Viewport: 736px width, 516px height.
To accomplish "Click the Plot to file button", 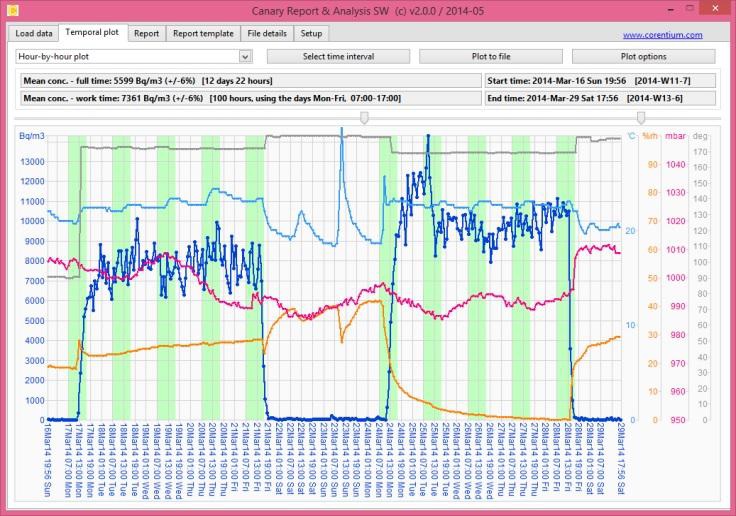I will 491,56.
